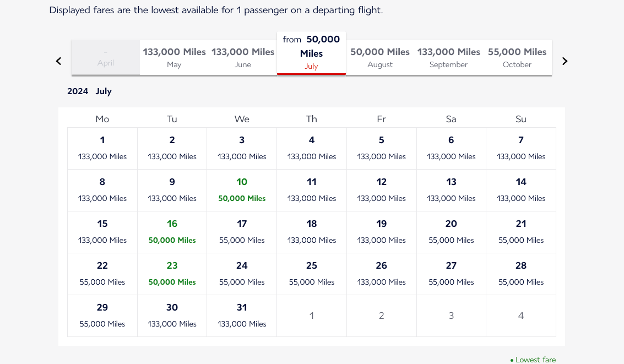Pick July 17 for 55,000 Miles
624x364 pixels.
[x=242, y=232]
